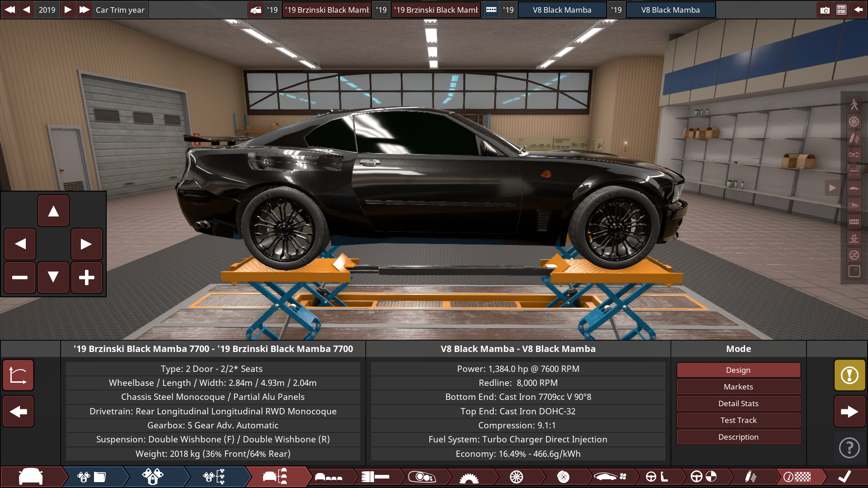Open aerodynamics car-and-fan tab
Viewport: 868px width, 488px height.
point(610,477)
